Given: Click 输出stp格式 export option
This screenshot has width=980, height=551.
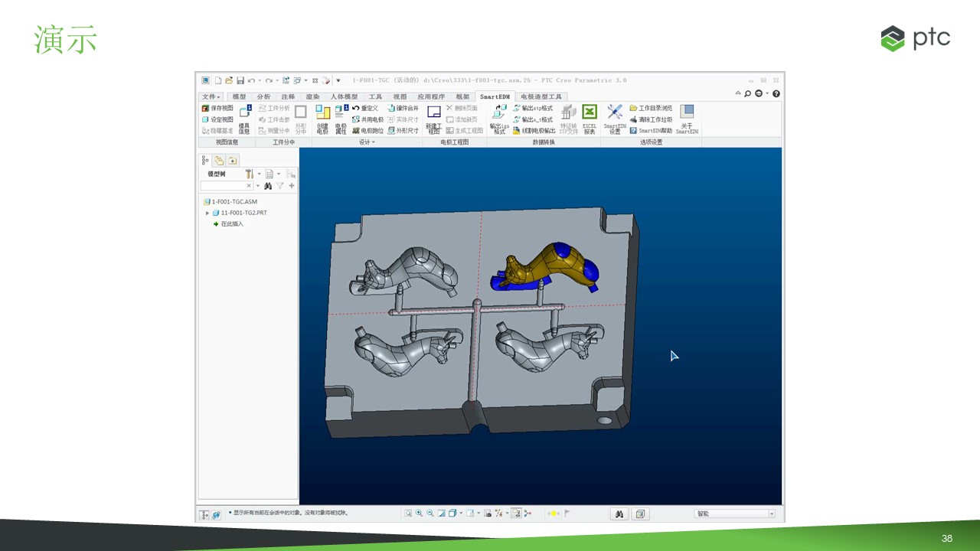Looking at the screenshot, I should tap(533, 108).
